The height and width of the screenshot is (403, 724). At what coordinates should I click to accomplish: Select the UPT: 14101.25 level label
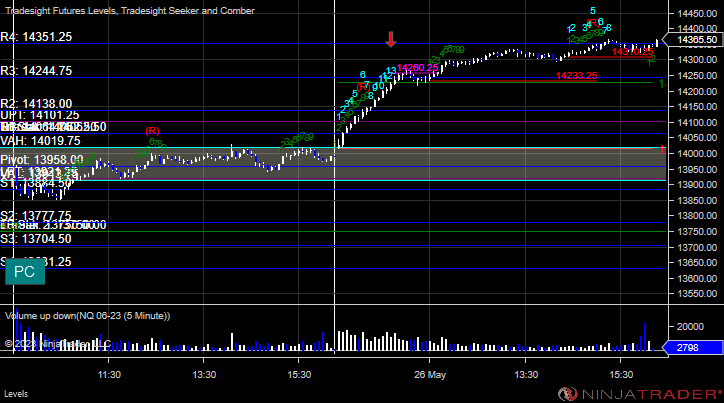coord(40,115)
